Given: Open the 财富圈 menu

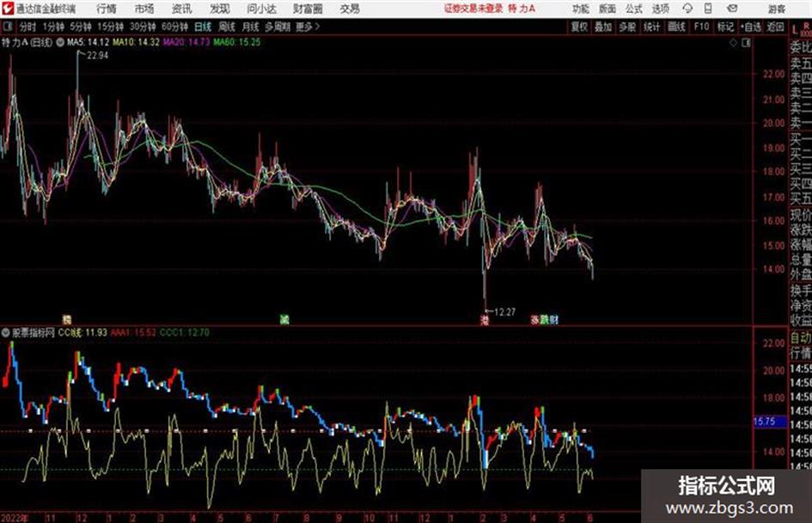Looking at the screenshot, I should coord(308,9).
